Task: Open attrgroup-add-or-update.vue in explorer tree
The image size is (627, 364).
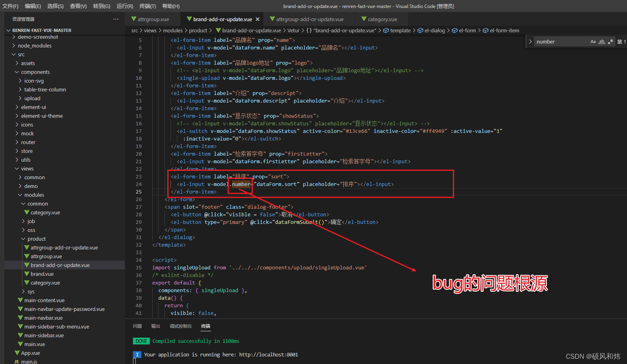Action: pyautogui.click(x=64, y=247)
